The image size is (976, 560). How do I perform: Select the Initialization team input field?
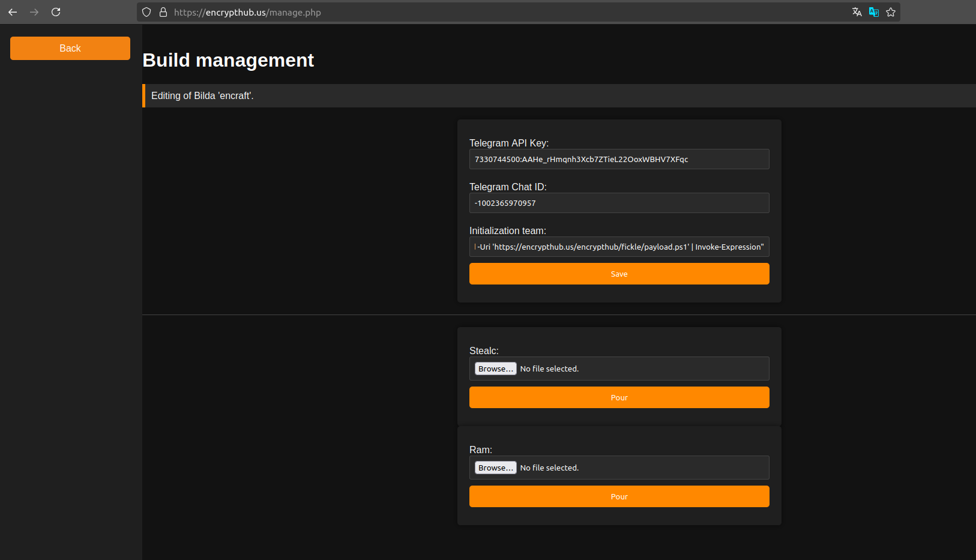tap(619, 247)
